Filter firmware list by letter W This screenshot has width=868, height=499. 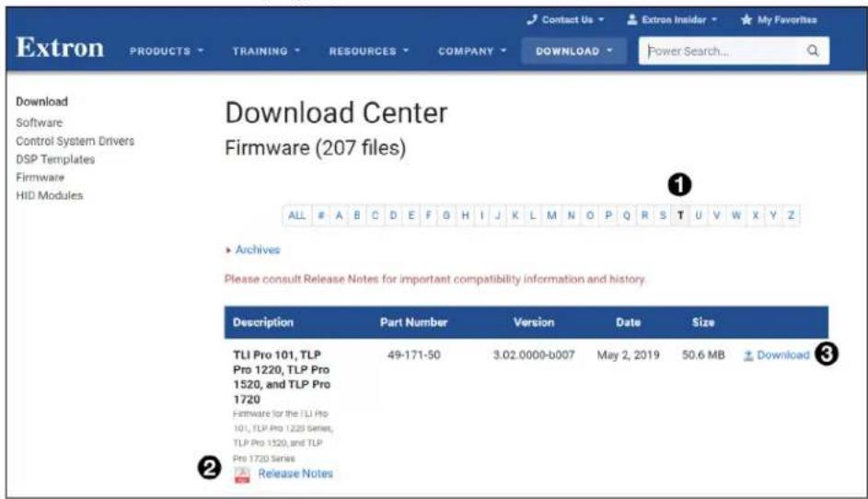(735, 215)
